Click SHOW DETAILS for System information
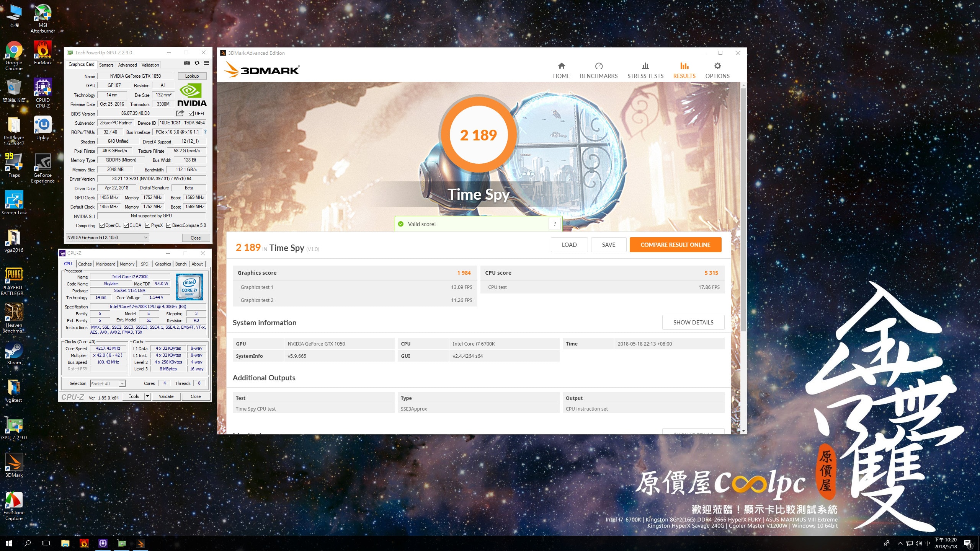This screenshot has width=980, height=551. (693, 323)
